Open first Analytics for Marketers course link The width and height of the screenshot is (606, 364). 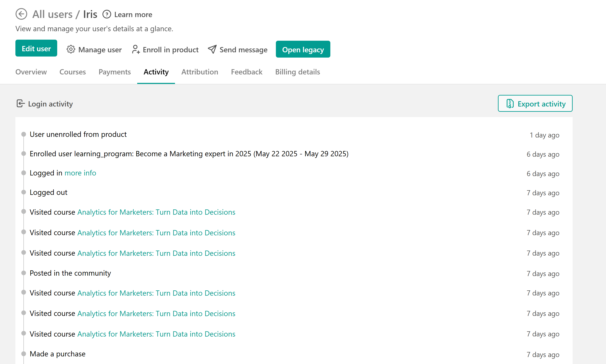(x=156, y=212)
